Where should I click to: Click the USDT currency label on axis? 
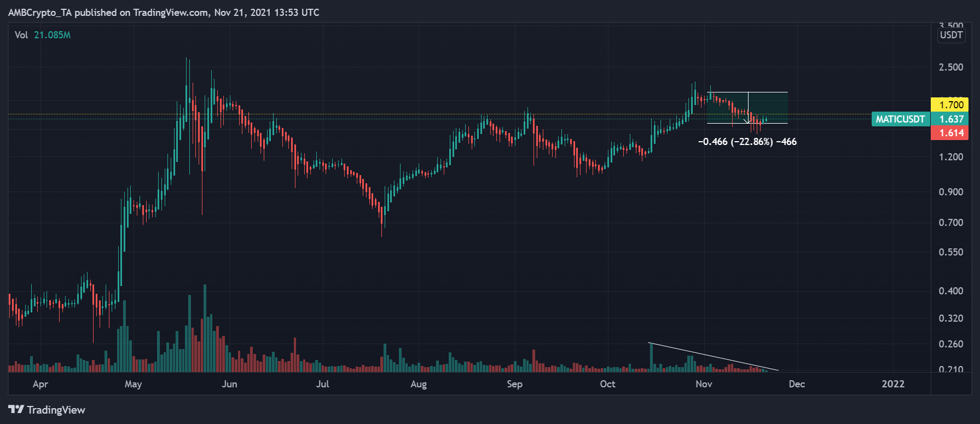coord(951,35)
